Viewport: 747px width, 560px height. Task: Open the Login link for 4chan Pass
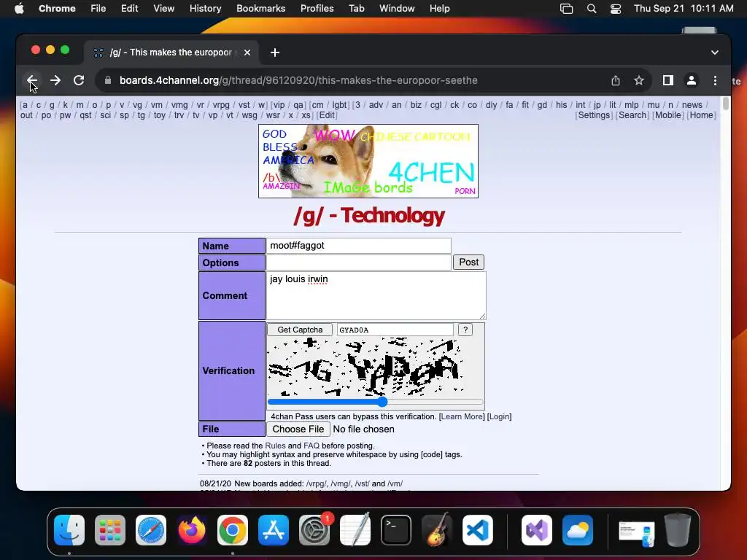pos(499,416)
